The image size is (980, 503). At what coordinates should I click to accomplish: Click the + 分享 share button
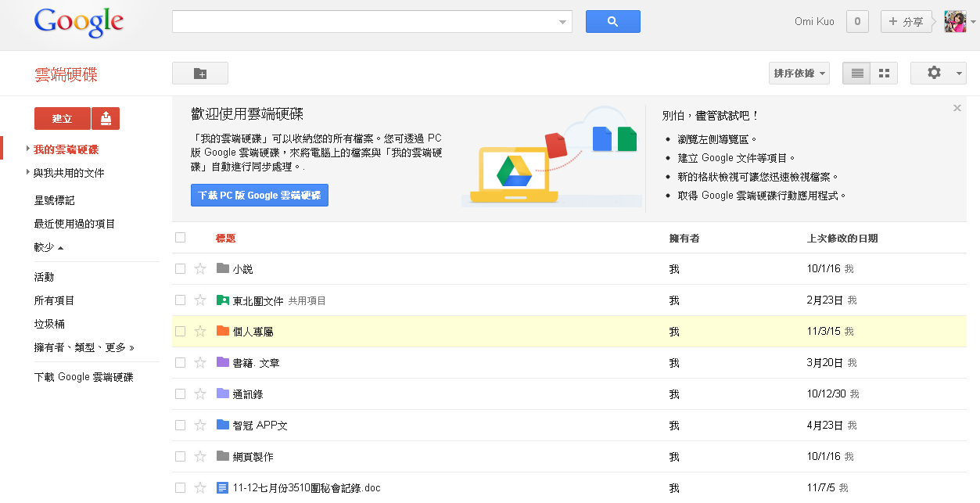tap(906, 22)
